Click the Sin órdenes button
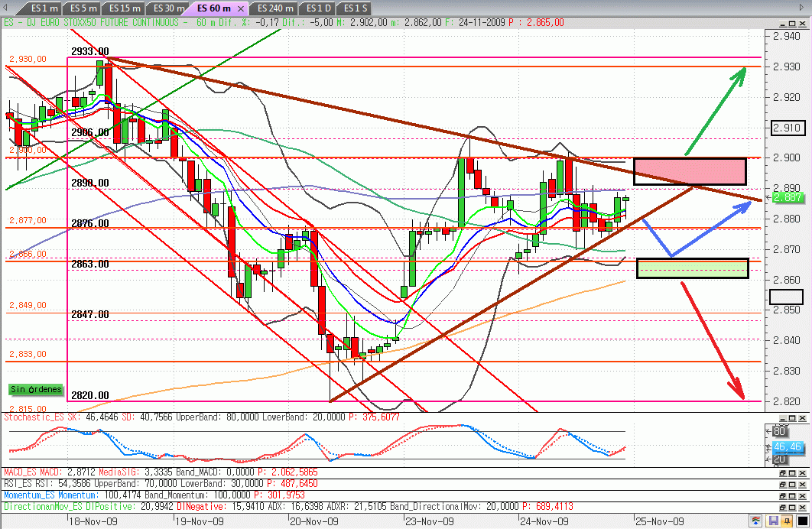This screenshot has width=812, height=529. [x=36, y=389]
